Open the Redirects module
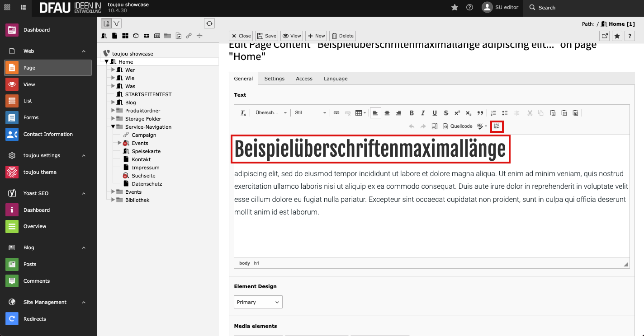 pos(48,319)
